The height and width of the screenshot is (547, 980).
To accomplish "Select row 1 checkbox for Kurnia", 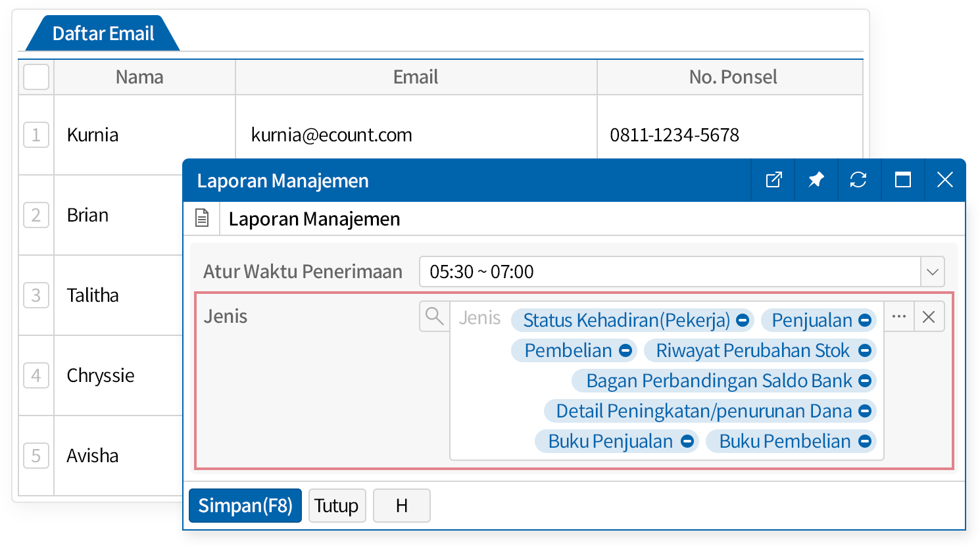I will point(36,135).
